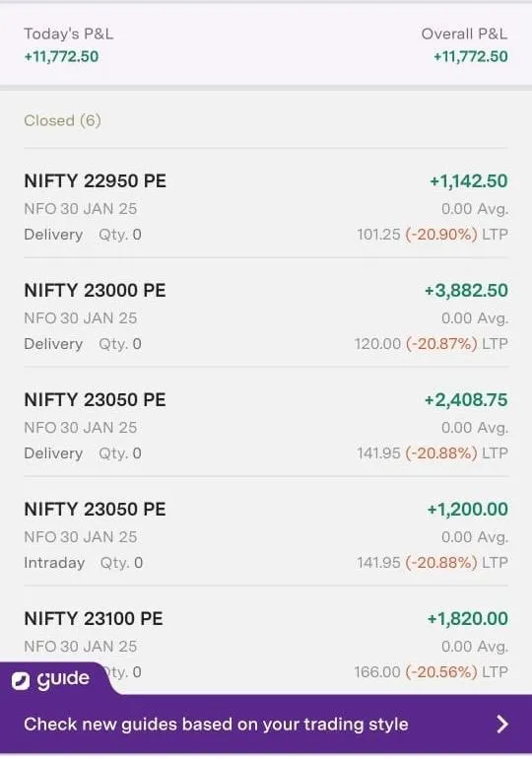Click the purple guide tab label
This screenshot has height=762, width=532.
pyautogui.click(x=63, y=679)
